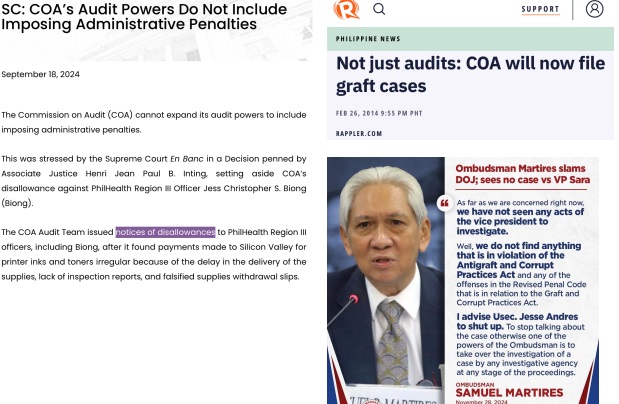Click the paragraph mentioning Justice Henri Jean Paul Inting
The image size is (619, 404).
coord(154,181)
